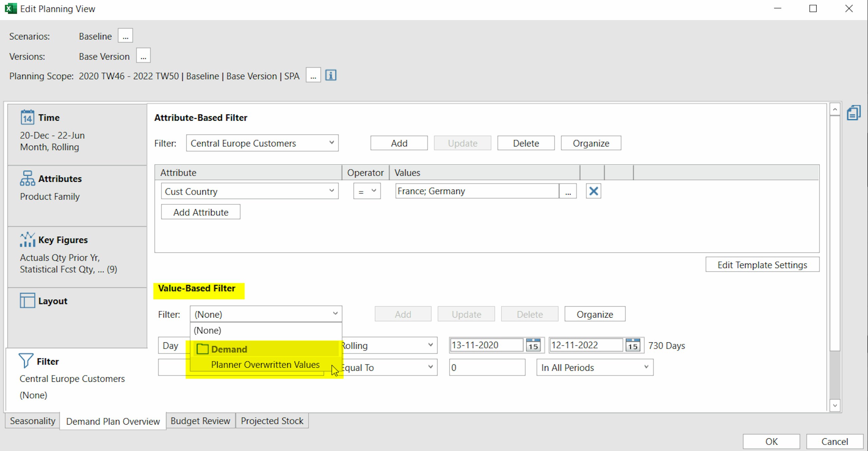Screen dimensions: 868x451
Task: View Planning Scope info
Action: [x=331, y=75]
